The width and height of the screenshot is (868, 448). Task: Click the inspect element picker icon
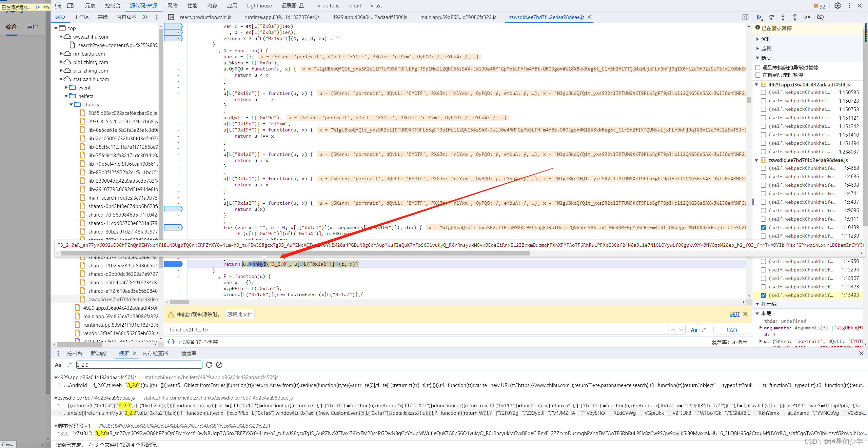click(x=58, y=6)
